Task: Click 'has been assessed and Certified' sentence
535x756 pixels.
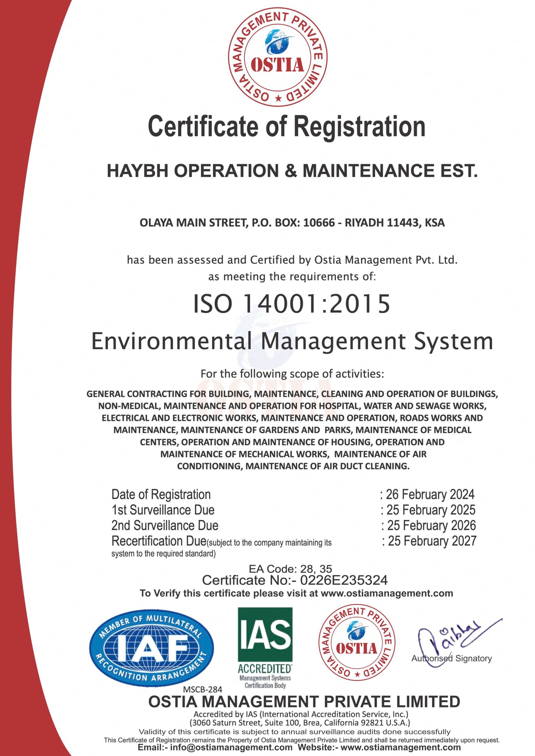Action: point(292,260)
